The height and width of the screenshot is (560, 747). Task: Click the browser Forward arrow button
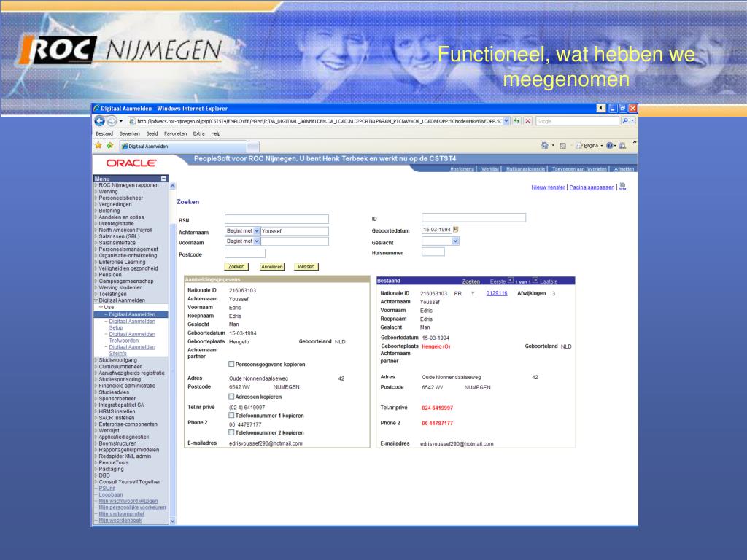click(112, 121)
